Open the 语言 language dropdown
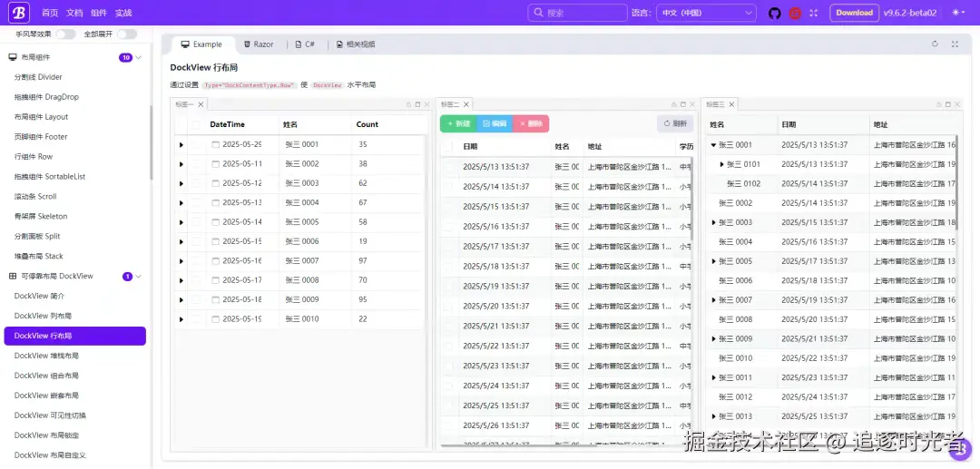980x469 pixels. 706,13
